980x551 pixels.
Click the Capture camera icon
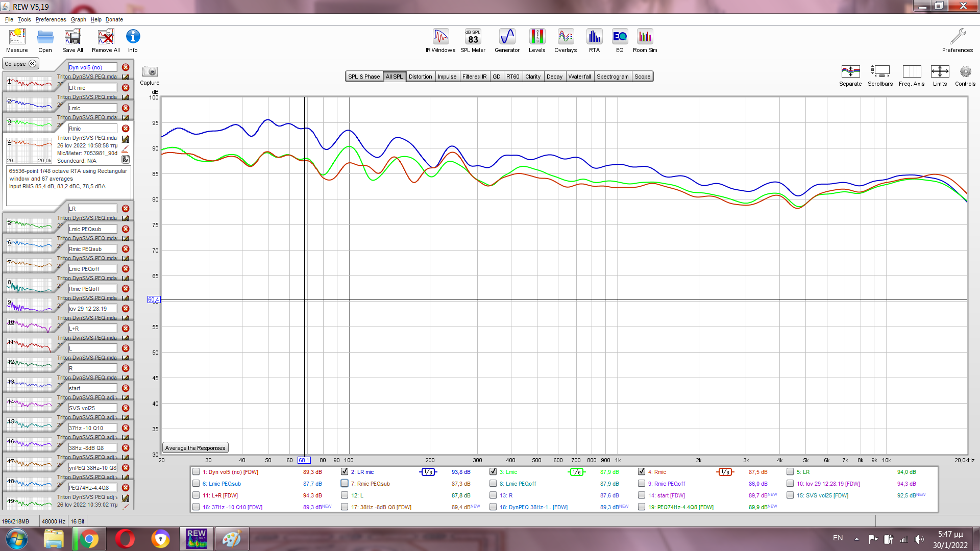pos(150,72)
